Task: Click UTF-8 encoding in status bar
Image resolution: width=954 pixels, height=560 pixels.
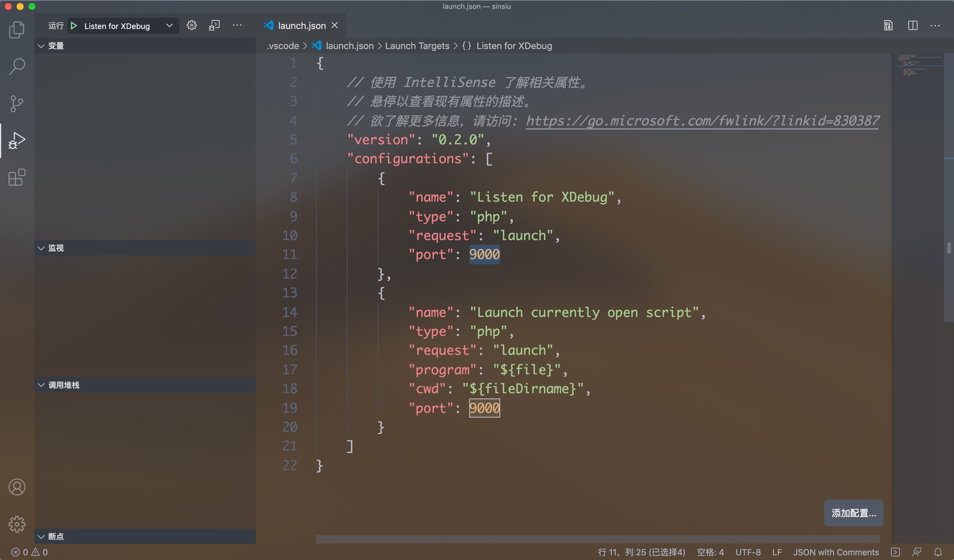Action: pos(748,552)
